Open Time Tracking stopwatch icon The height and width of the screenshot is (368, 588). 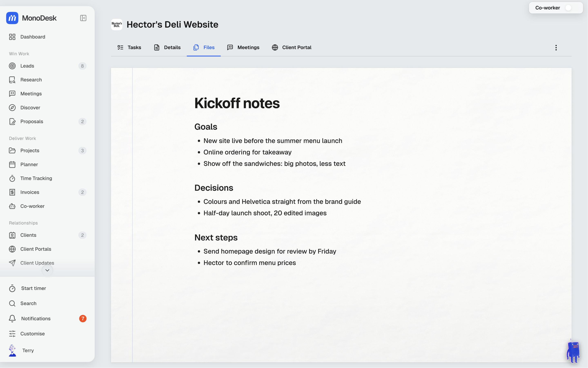[12, 178]
